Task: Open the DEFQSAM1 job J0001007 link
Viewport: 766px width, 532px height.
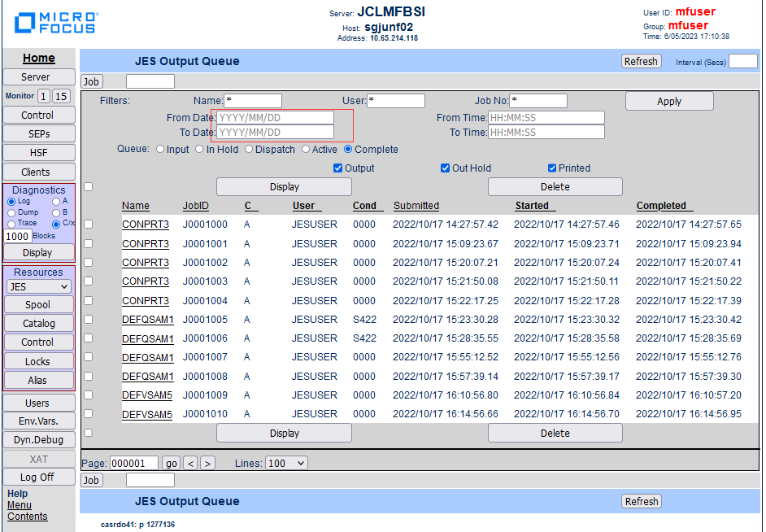Action: pos(148,358)
